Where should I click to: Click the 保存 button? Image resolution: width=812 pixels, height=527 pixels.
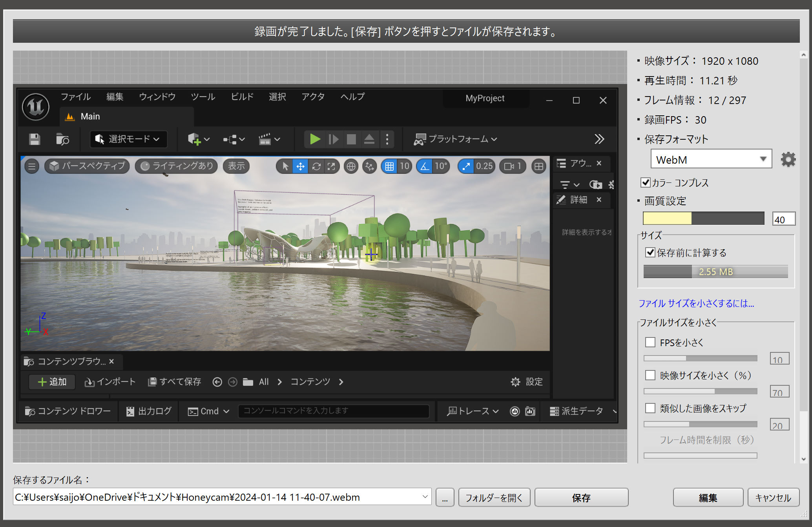(581, 498)
